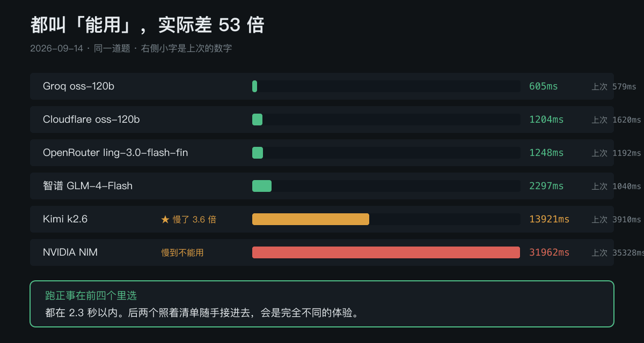Click the 31962ms latency value
This screenshot has width=644, height=343.
pyautogui.click(x=550, y=252)
